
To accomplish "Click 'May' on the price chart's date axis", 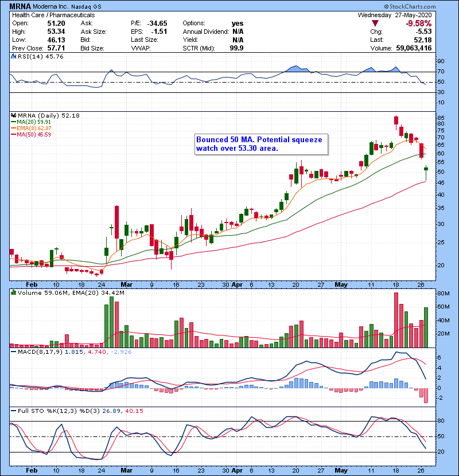I will click(x=341, y=284).
